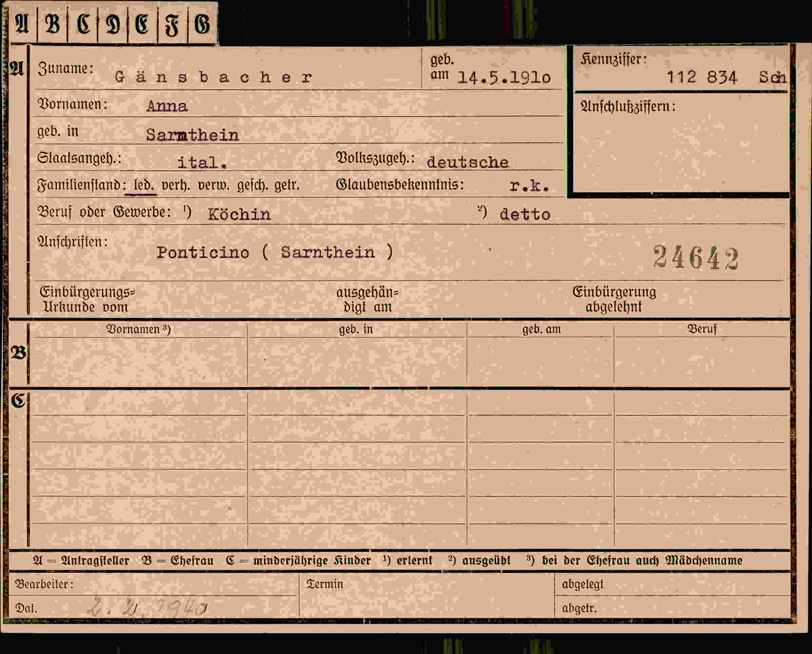812x654 pixels.
Task: Click index tab letter D at top
Action: [x=113, y=24]
